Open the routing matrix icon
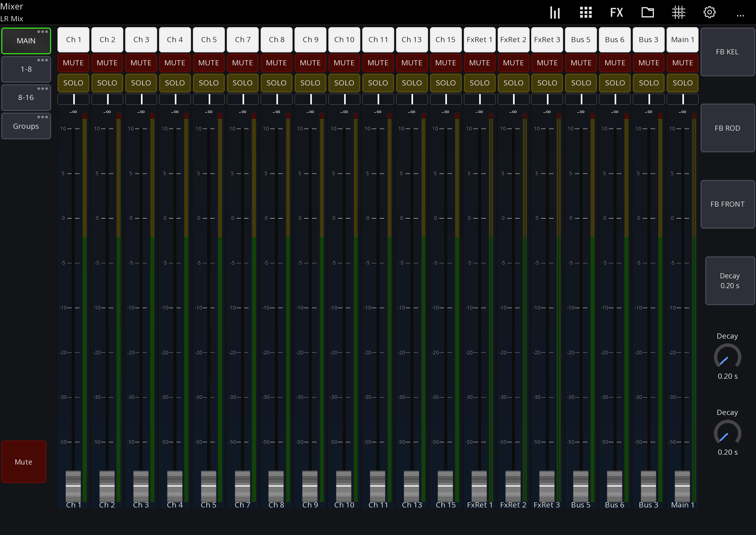This screenshot has width=756, height=535. click(678, 13)
